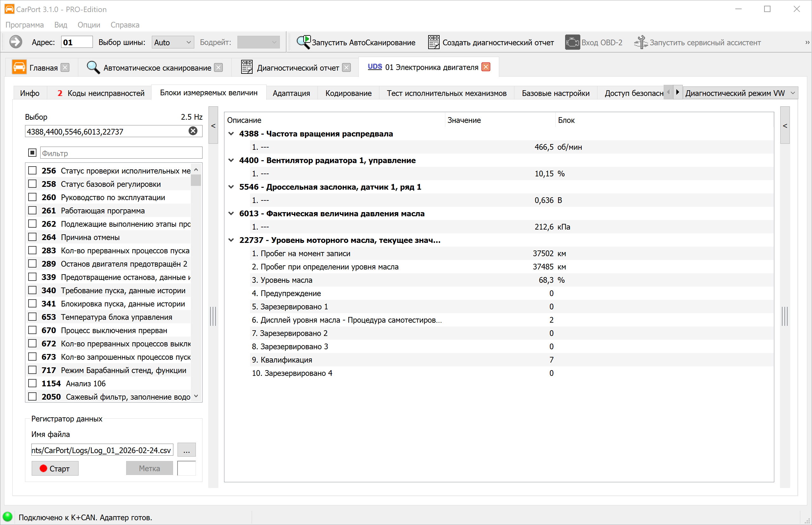Launch the service assistant wrench icon
The image size is (812, 525).
click(641, 42)
